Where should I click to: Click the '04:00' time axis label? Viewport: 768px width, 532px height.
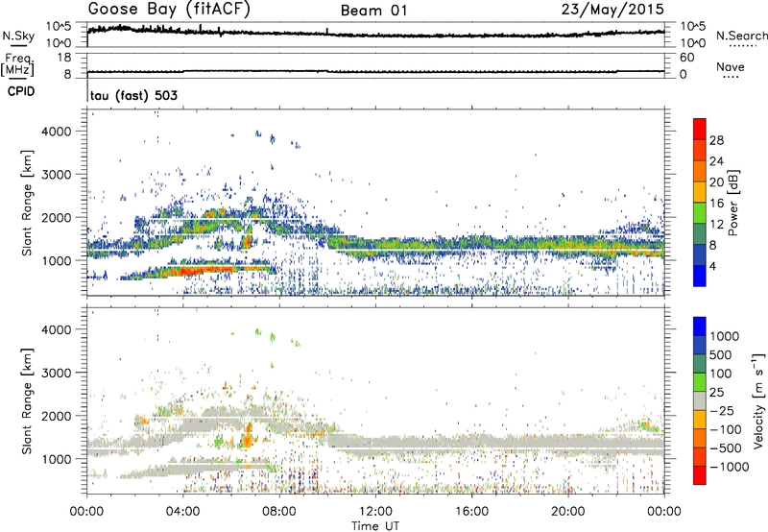tap(182, 512)
